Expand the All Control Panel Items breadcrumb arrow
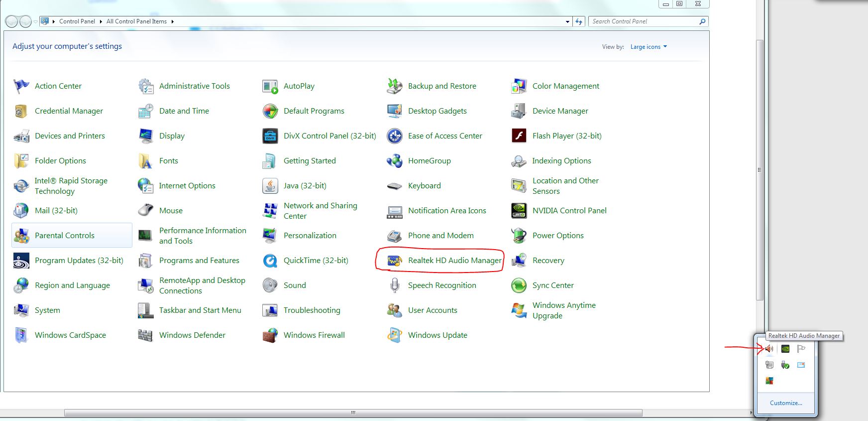 [x=173, y=21]
